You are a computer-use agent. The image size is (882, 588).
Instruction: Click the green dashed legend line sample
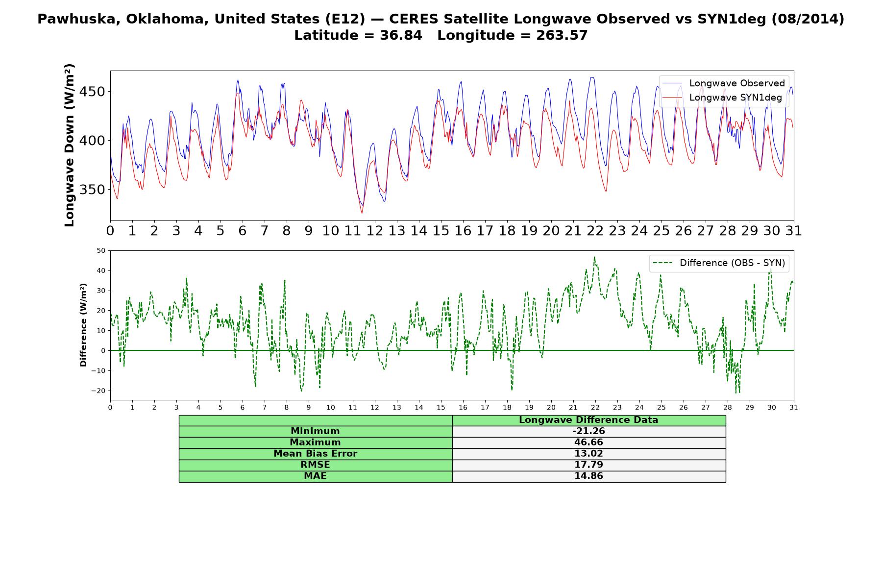click(x=663, y=264)
